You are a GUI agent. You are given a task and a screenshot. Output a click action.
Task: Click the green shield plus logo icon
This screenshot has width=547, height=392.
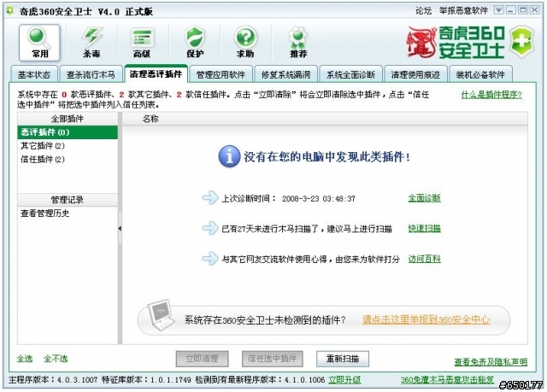click(x=522, y=42)
